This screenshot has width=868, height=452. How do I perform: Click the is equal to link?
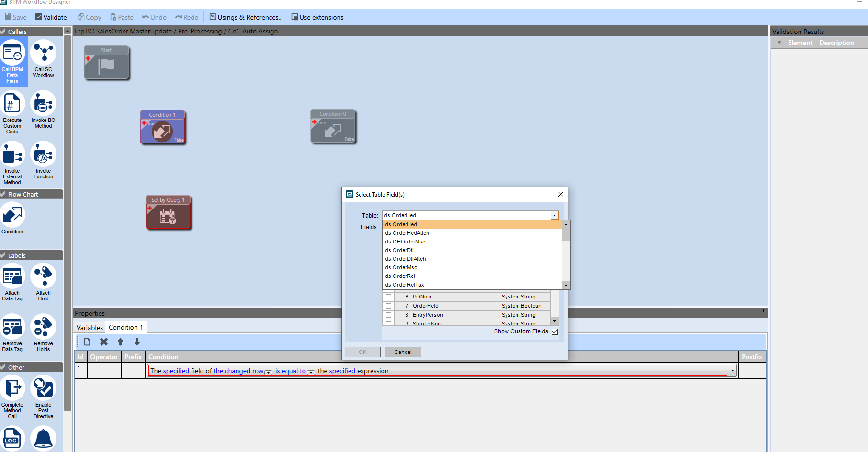click(290, 371)
